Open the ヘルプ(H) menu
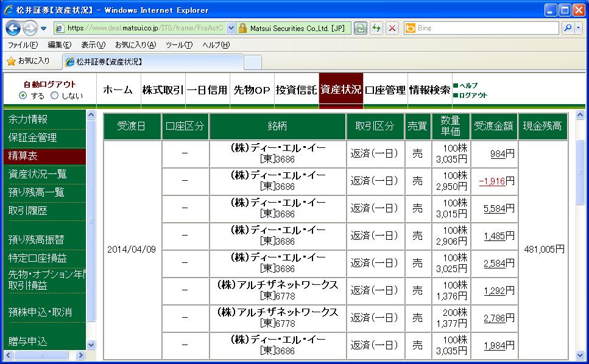The image size is (589, 364). click(216, 45)
